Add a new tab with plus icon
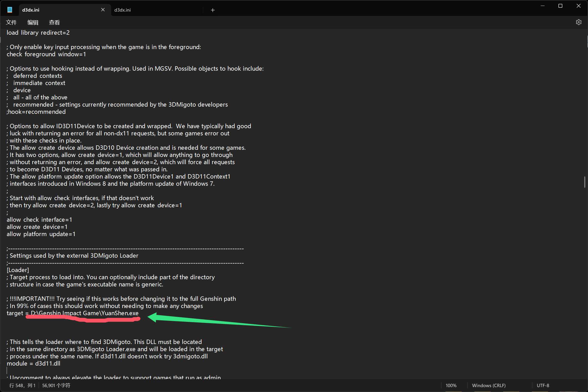The image size is (588, 392). pyautogui.click(x=213, y=10)
